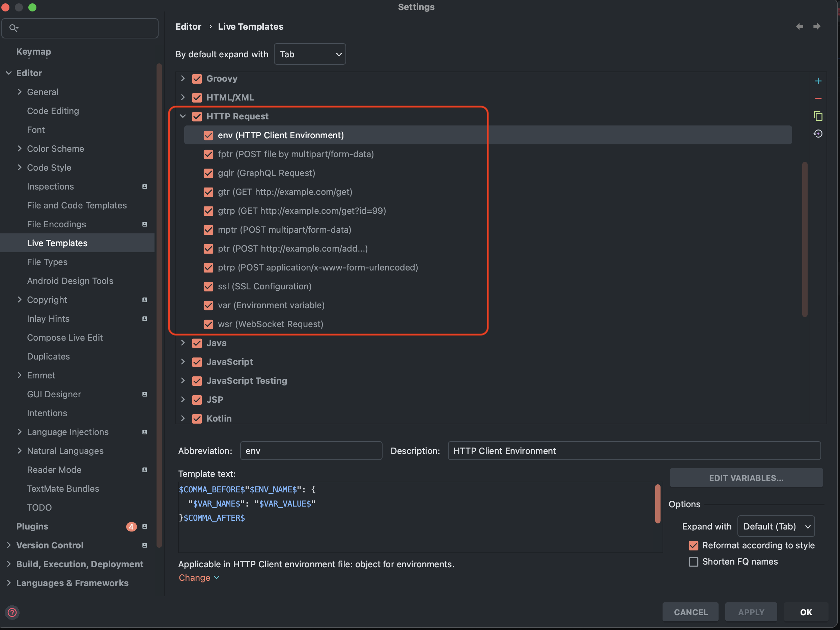Click the Edit Variables button
Screen dimensions: 840x630
click(x=746, y=478)
